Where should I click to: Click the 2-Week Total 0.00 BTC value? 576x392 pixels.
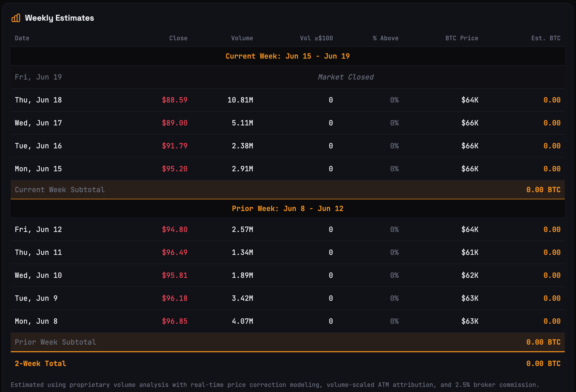pyautogui.click(x=543, y=363)
